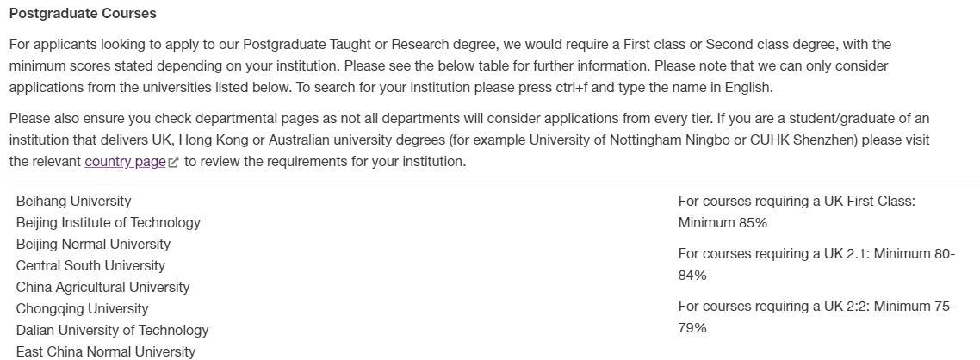Image resolution: width=980 pixels, height=360 pixels.
Task: Click the UK 2.1 requirement text
Action: [x=816, y=254]
